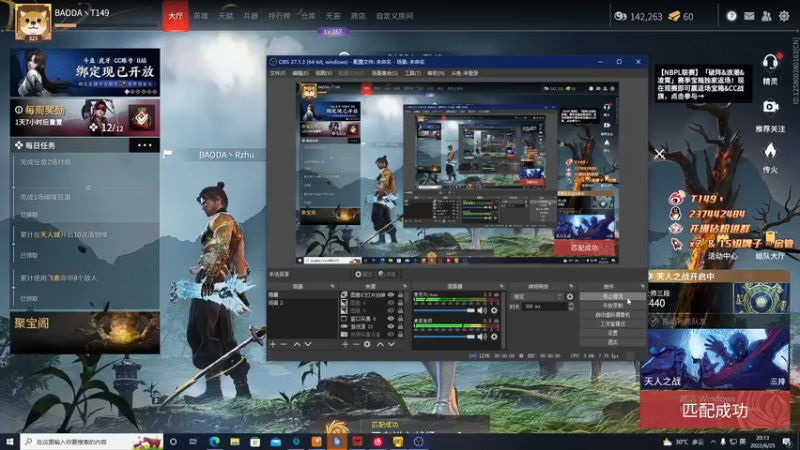Open settings gear for 桌面音频 mixer channel
Screen dimensions: 800x450
[494, 336]
